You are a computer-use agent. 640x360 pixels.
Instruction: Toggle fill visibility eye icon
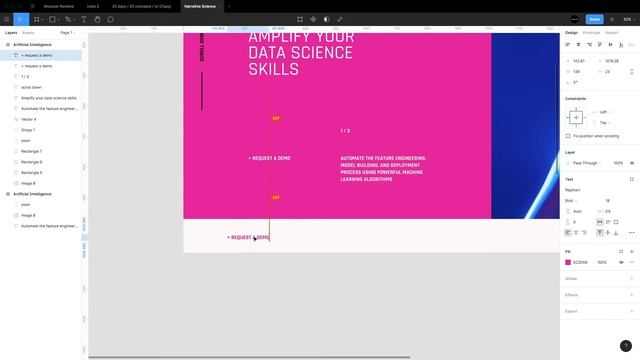pyautogui.click(x=621, y=262)
